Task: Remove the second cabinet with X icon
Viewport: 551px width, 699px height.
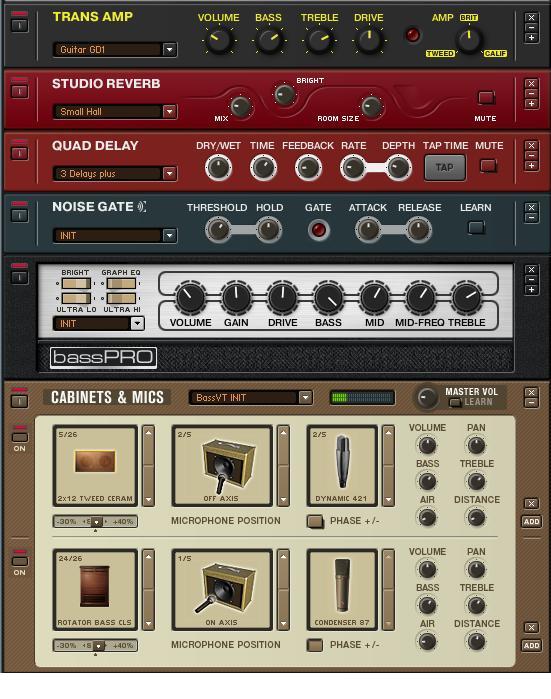Action: click(x=531, y=628)
